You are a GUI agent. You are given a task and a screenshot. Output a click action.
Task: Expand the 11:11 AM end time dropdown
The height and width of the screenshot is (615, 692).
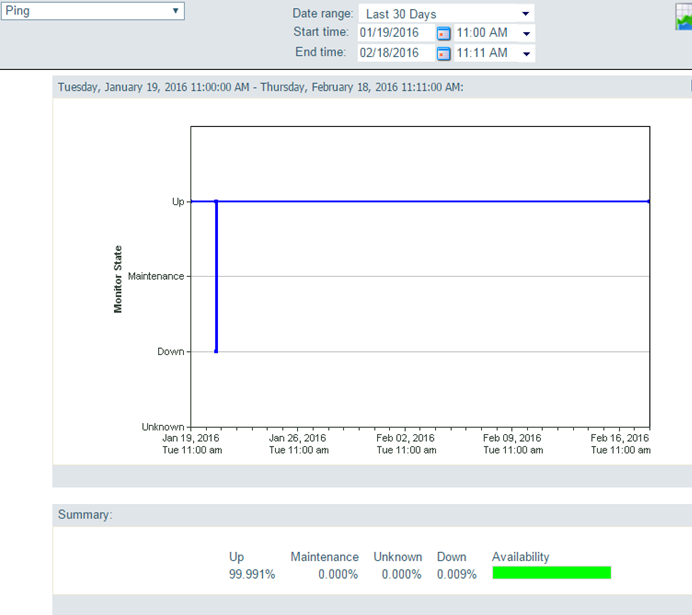click(526, 54)
